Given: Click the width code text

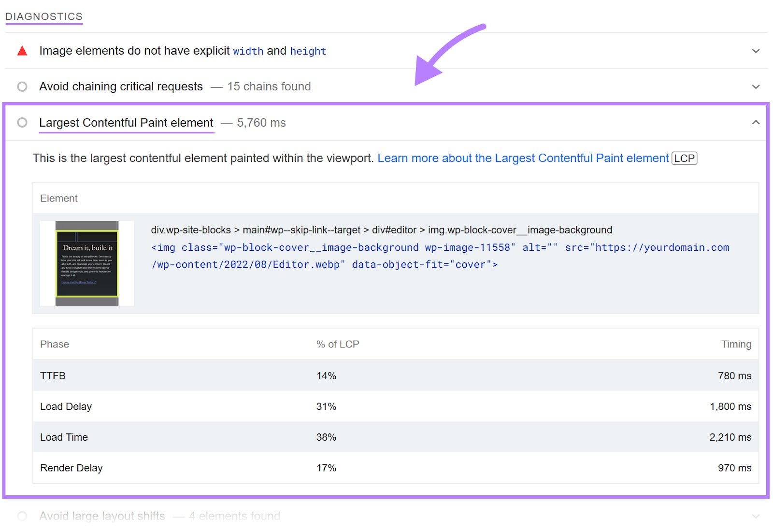Looking at the screenshot, I should (x=248, y=51).
